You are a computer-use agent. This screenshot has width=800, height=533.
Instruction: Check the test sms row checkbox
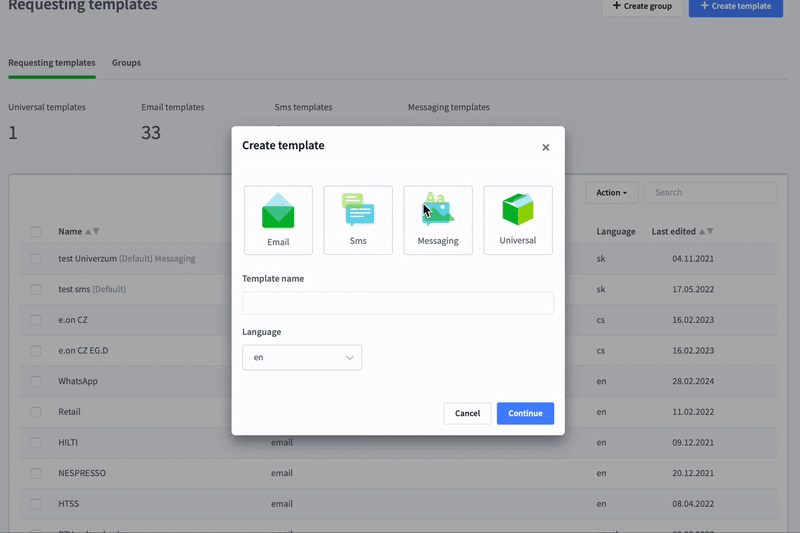pos(36,289)
